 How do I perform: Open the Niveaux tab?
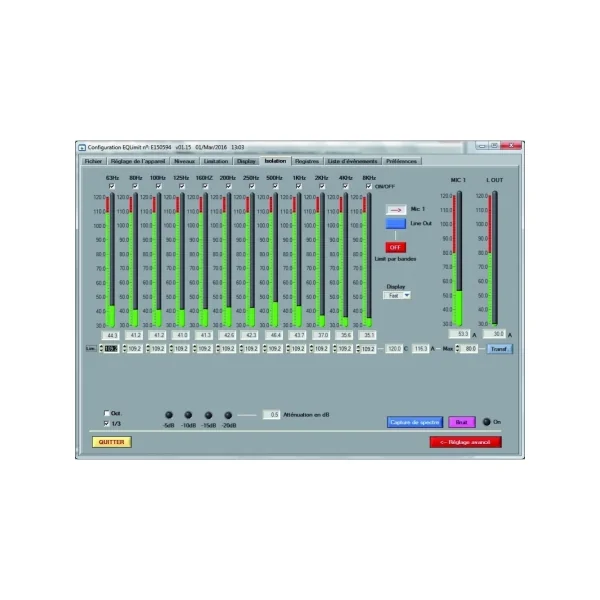tap(184, 161)
